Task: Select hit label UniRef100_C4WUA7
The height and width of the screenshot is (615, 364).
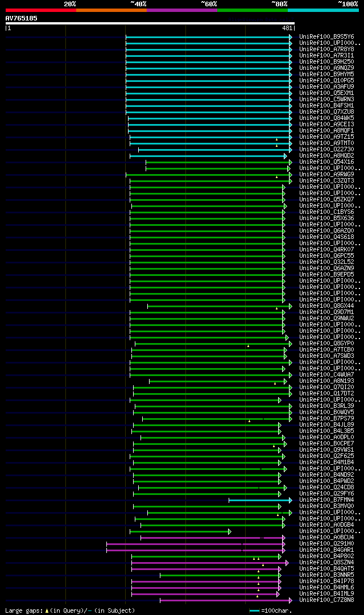Action: tap(326, 375)
